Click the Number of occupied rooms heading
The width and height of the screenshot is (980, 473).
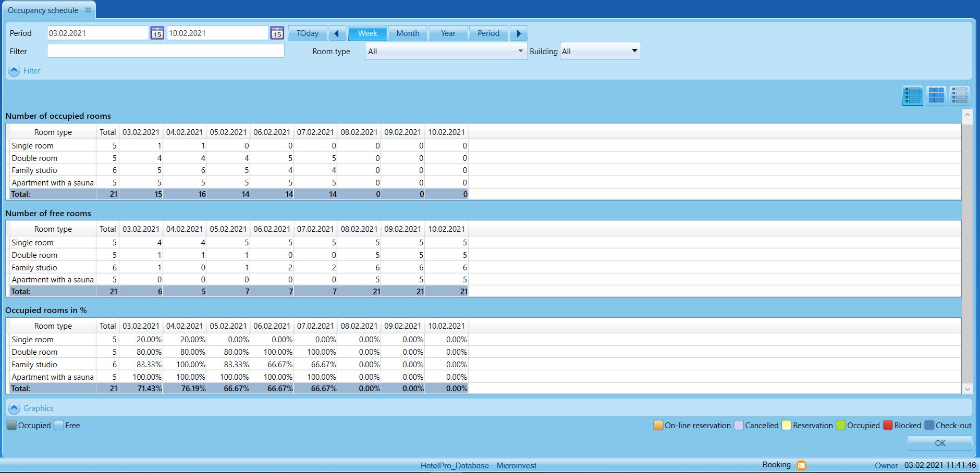pos(58,116)
